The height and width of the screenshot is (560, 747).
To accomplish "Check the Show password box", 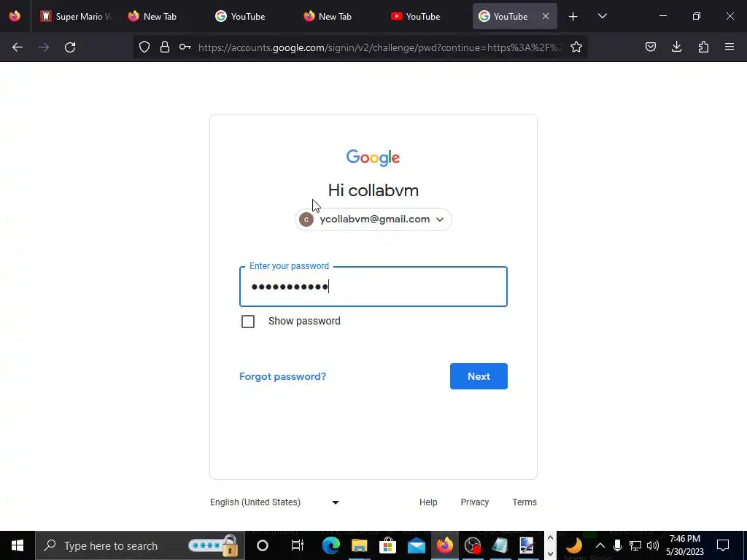I will point(248,322).
